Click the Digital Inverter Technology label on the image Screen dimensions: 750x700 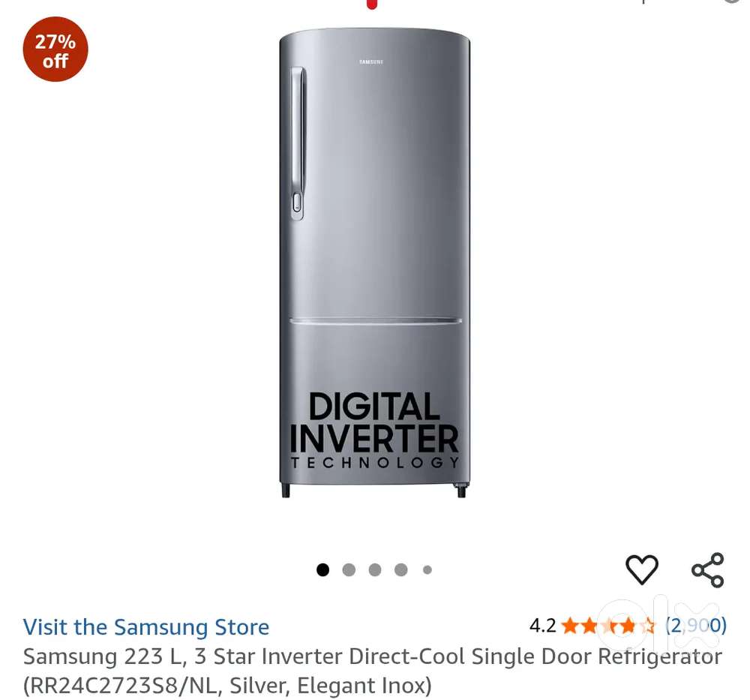(374, 431)
